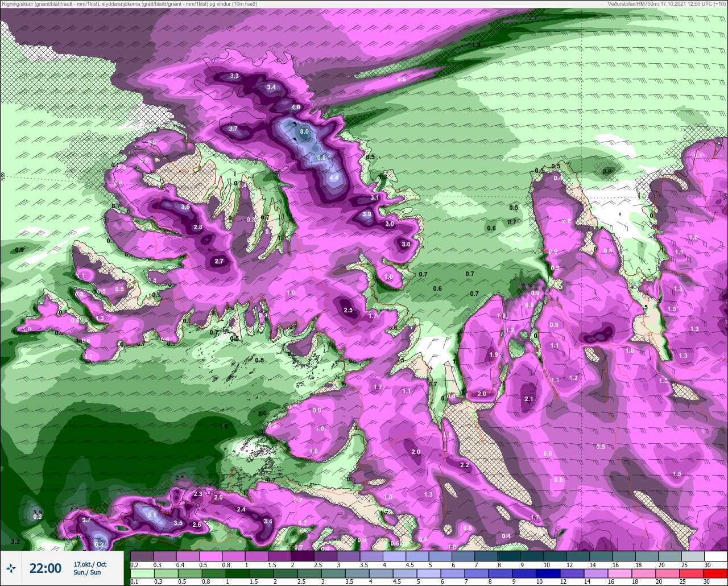Click the 4.0 precipitation value

296,107
